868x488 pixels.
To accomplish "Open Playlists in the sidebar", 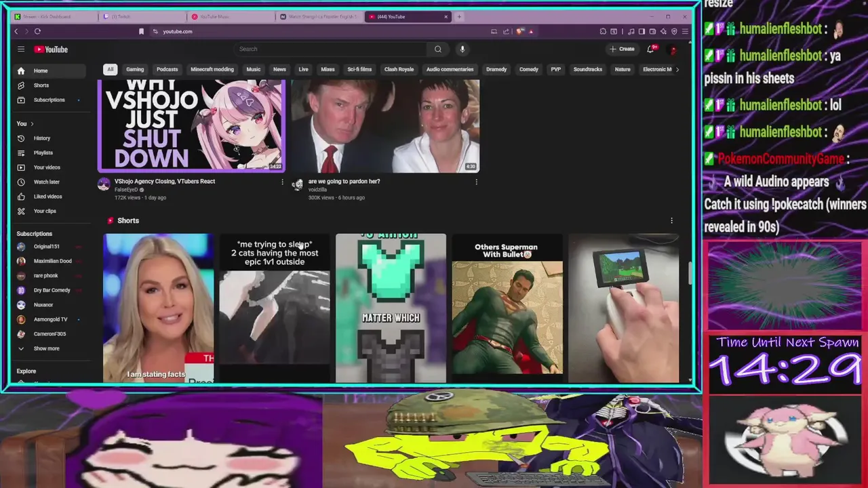I will click(51, 152).
